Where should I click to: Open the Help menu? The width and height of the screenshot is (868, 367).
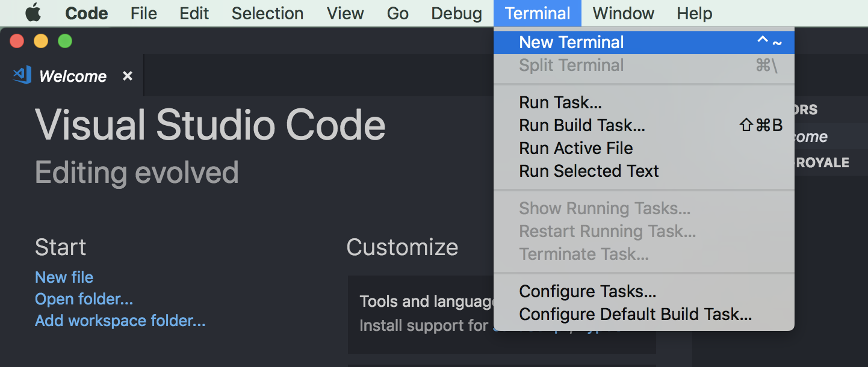695,13
